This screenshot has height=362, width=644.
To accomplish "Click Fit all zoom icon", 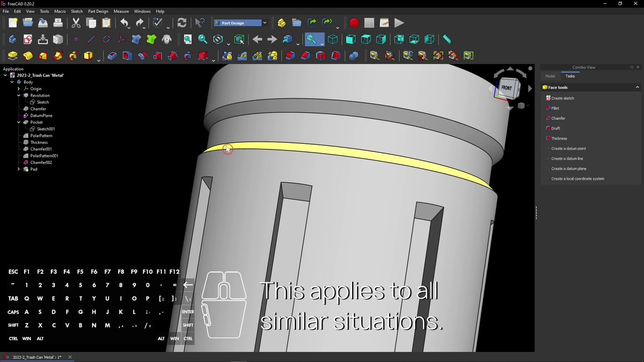I will (188, 39).
